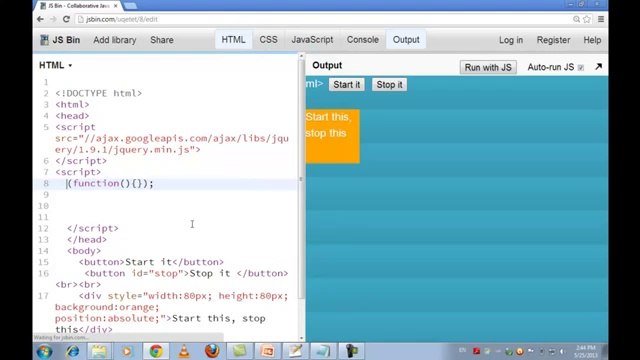Click the Stop it button in output
Viewport: 640px width, 360px height.
point(389,84)
